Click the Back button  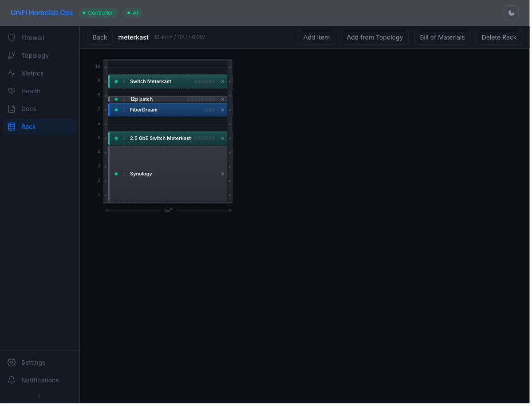coord(99,37)
